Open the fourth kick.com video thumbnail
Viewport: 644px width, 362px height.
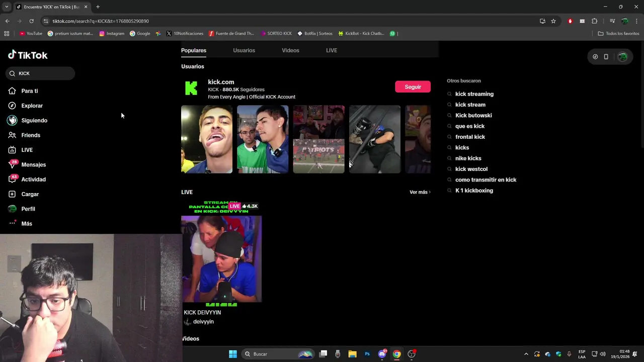click(375, 139)
